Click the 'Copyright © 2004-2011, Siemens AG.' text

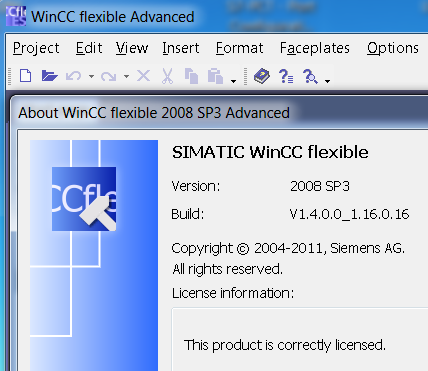(x=288, y=249)
